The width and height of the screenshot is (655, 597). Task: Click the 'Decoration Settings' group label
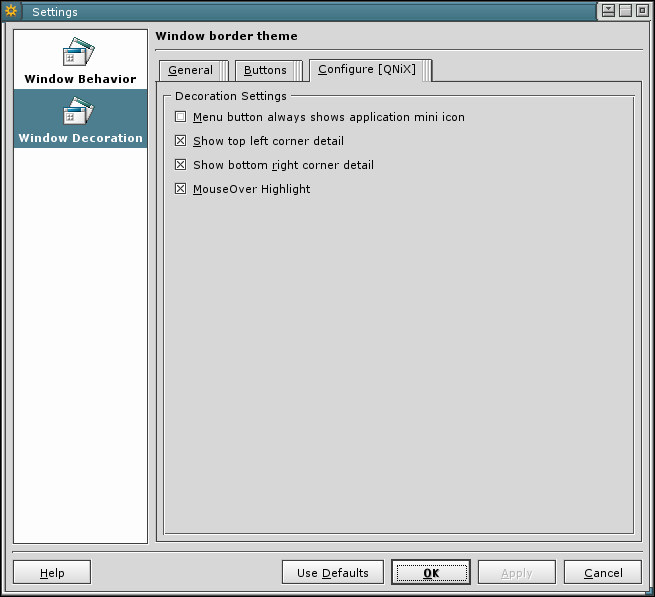click(231, 96)
